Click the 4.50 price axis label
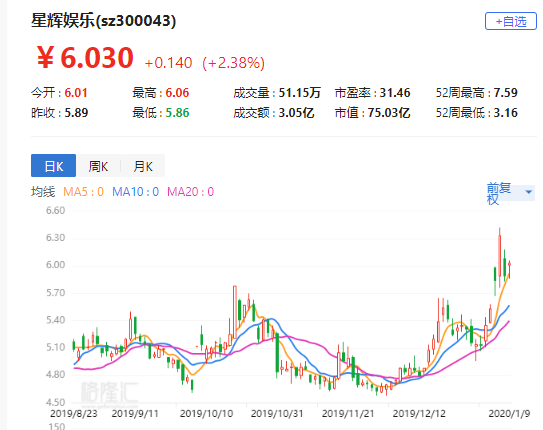Viewport: 543px width, 430px height. pos(55,402)
